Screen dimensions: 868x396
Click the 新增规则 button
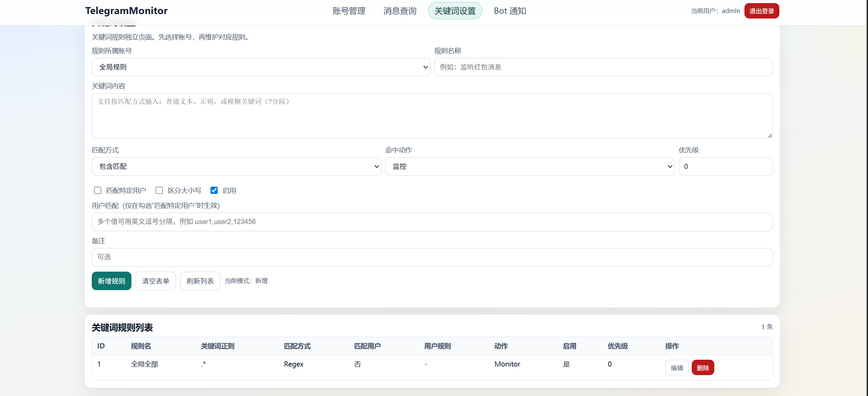(x=111, y=281)
